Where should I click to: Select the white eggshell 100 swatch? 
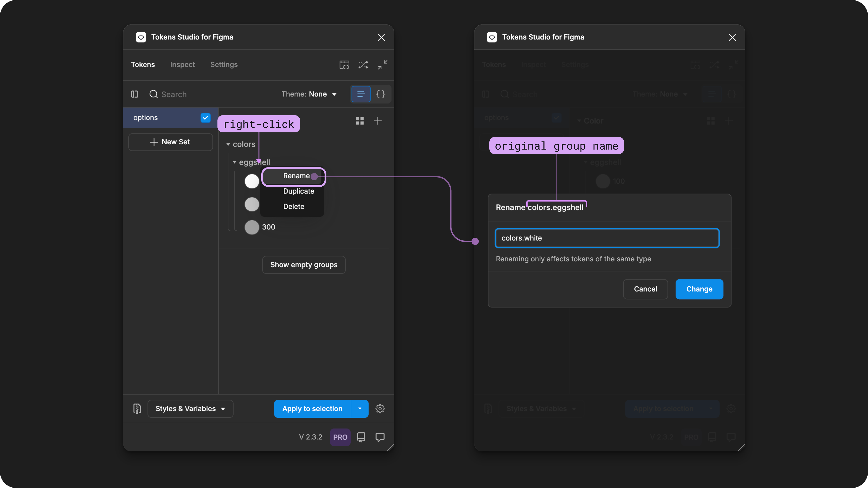(252, 181)
